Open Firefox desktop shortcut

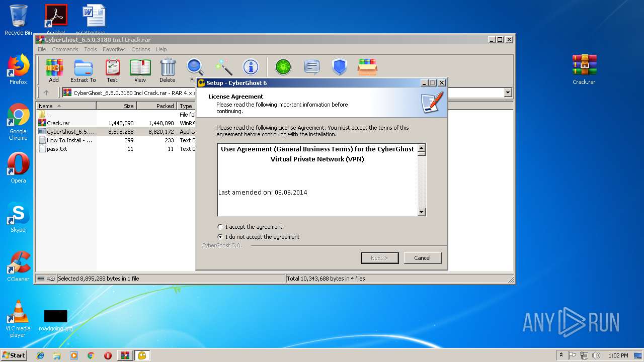pos(18,69)
